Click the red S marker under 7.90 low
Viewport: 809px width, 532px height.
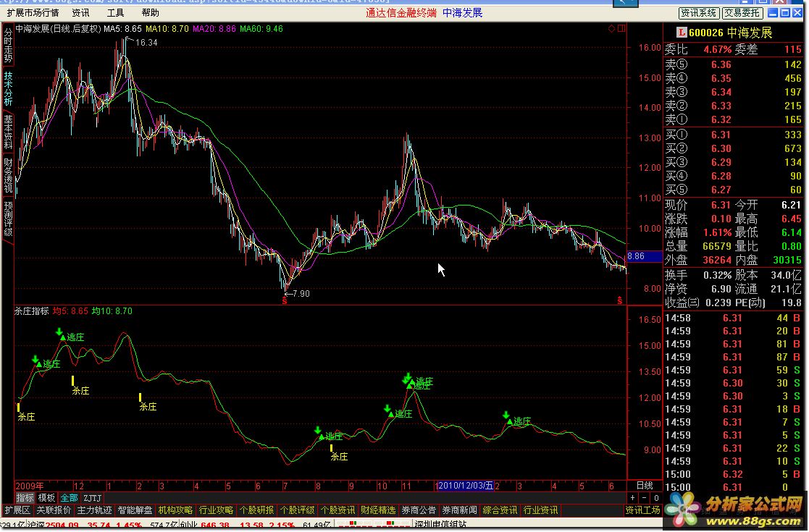(285, 300)
